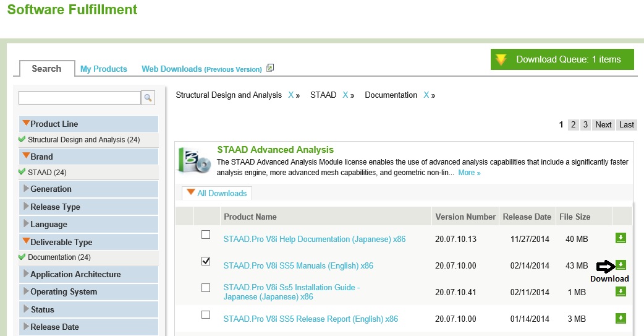The height and width of the screenshot is (336, 644).
Task: Click release date 02/14/2014
Action: click(530, 265)
